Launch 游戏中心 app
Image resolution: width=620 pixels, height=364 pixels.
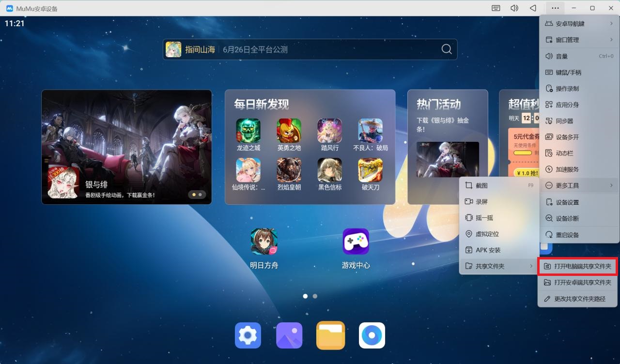[x=356, y=242]
